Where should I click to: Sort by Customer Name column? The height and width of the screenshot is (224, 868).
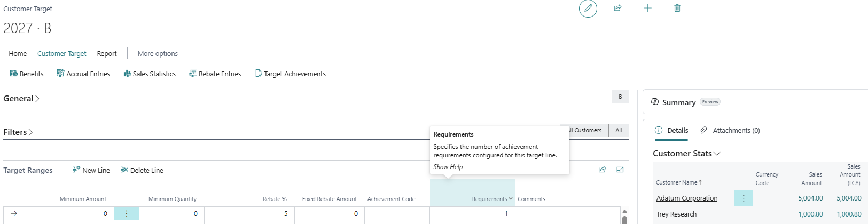tap(678, 182)
